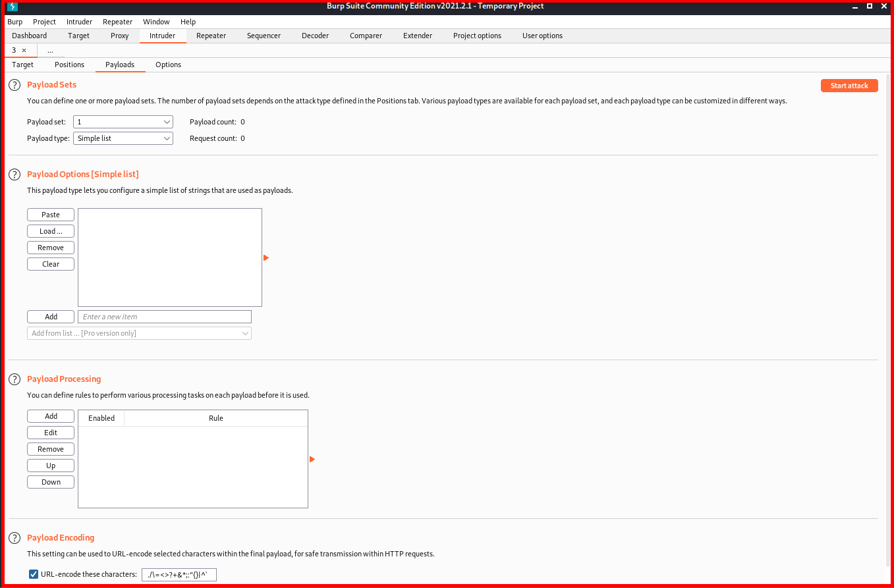This screenshot has width=894, height=588.
Task: Switch to the main Target tab
Action: 78,36
